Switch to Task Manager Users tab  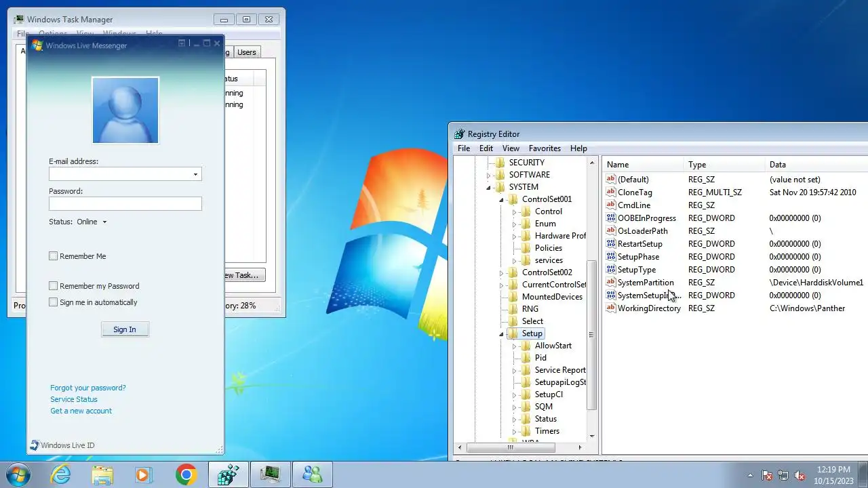247,52
